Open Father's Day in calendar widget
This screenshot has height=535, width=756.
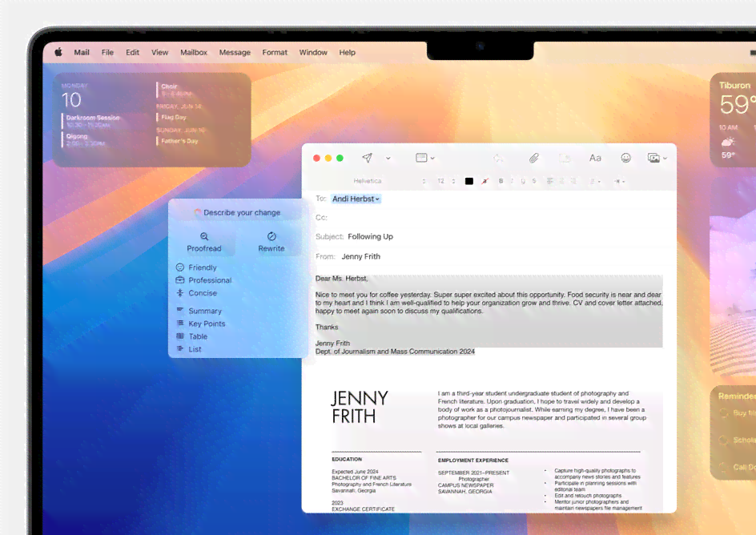pos(178,141)
